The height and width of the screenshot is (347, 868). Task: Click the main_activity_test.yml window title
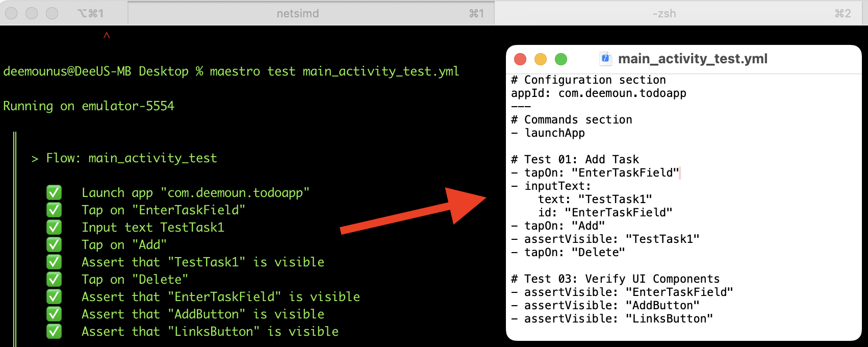693,59
